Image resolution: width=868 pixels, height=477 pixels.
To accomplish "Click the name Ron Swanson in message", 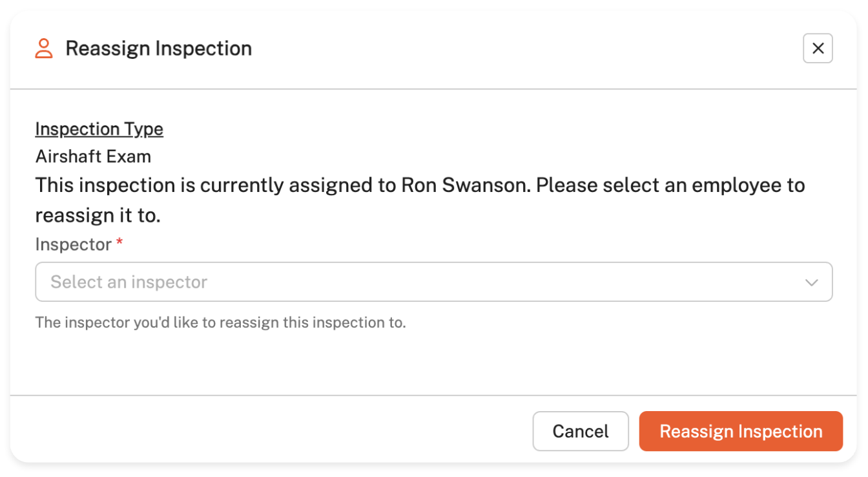I will [464, 185].
